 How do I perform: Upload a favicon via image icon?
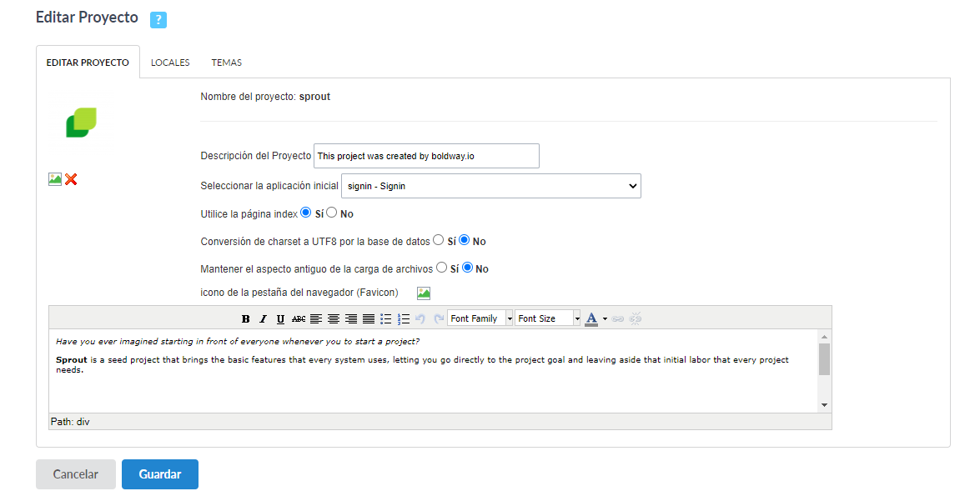pyautogui.click(x=424, y=293)
